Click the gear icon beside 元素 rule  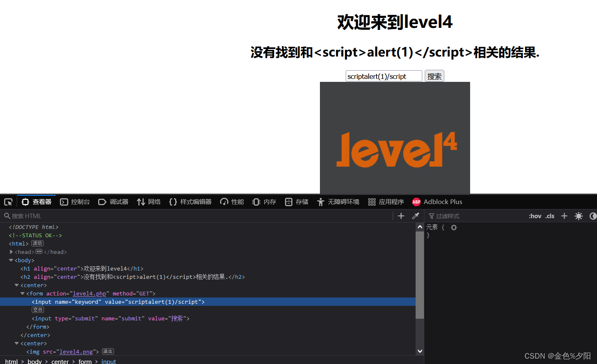(454, 227)
